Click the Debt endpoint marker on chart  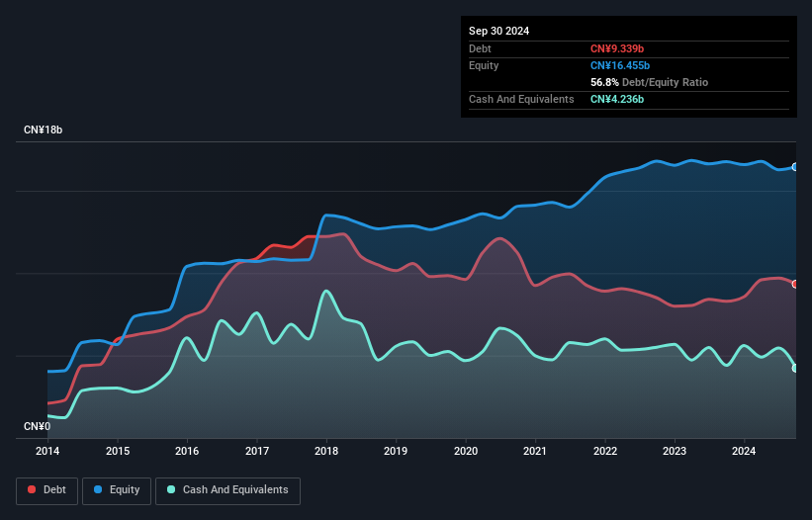click(795, 284)
